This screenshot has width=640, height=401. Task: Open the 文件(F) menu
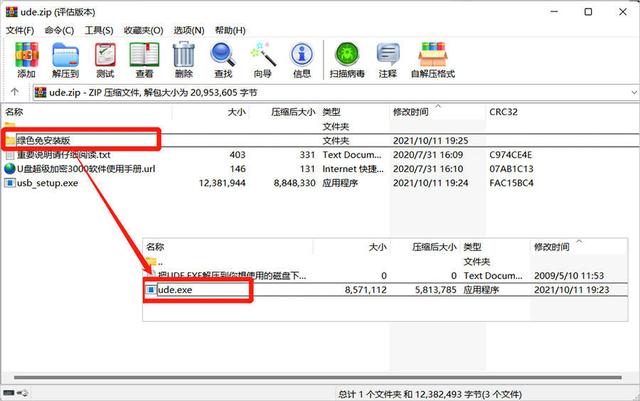coord(20,31)
